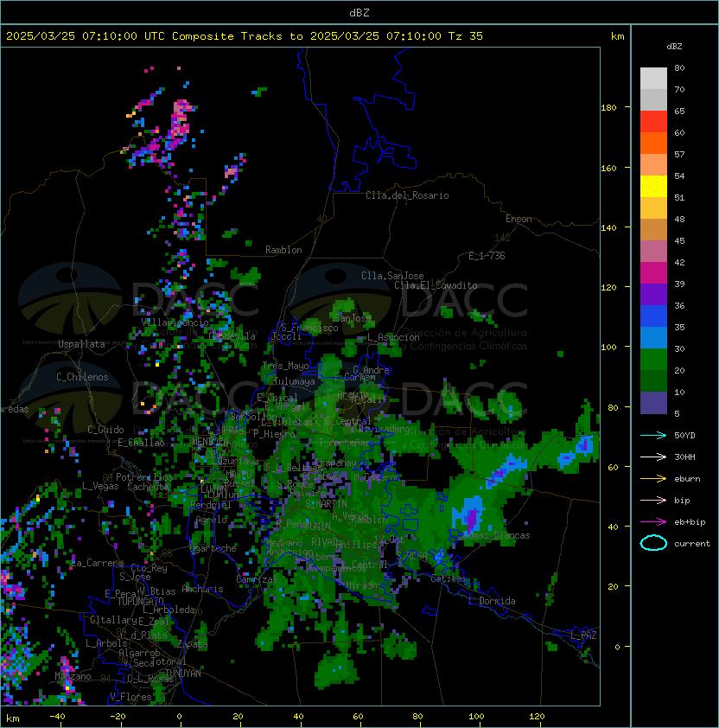Click the cyan 50YD arrow in legend

point(653,436)
